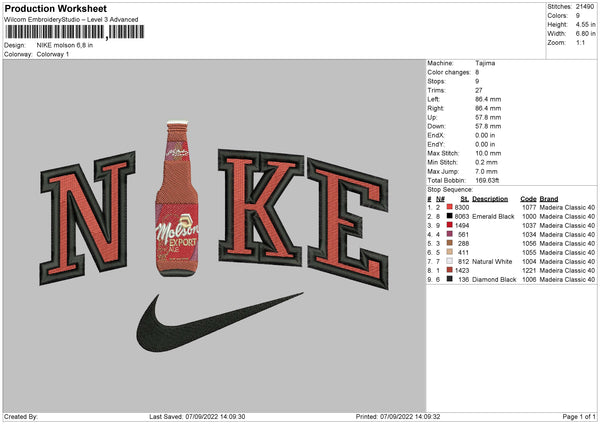Click the Min Stitch value 0.2 mm
600x424 pixels.
(x=486, y=162)
